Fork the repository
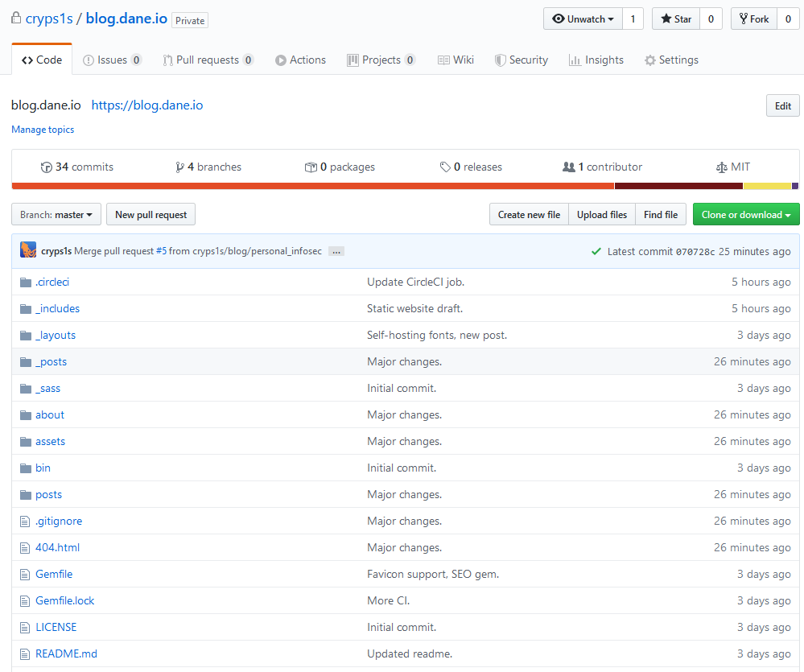The width and height of the screenshot is (804, 672). [754, 19]
